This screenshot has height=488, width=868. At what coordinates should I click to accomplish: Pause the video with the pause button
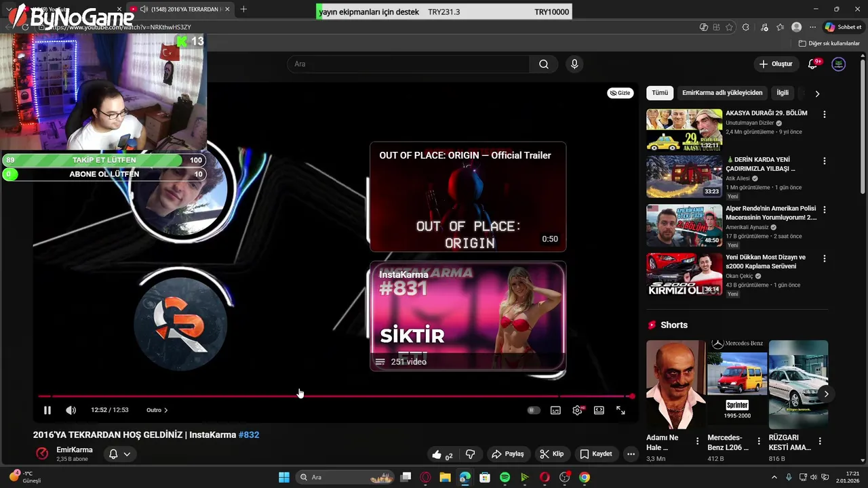click(47, 410)
